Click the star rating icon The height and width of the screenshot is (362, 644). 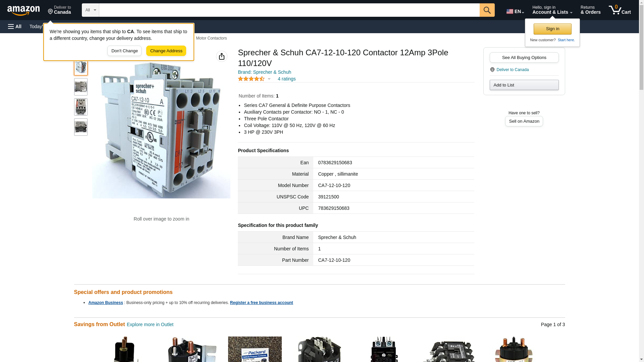pyautogui.click(x=251, y=79)
